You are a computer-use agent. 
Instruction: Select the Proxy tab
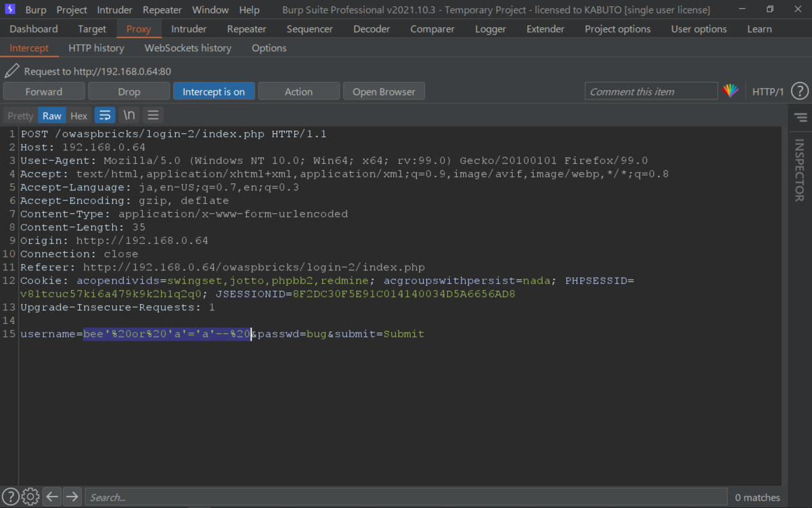[x=139, y=29]
